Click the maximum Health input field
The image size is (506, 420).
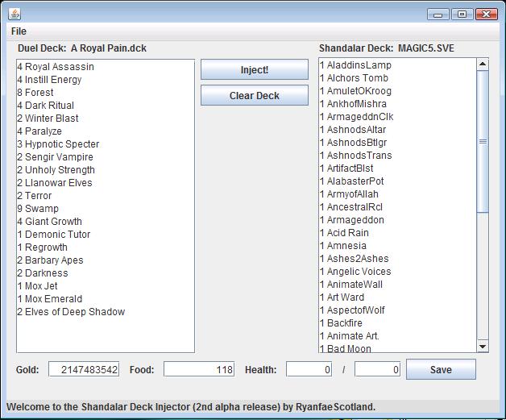[x=377, y=369]
